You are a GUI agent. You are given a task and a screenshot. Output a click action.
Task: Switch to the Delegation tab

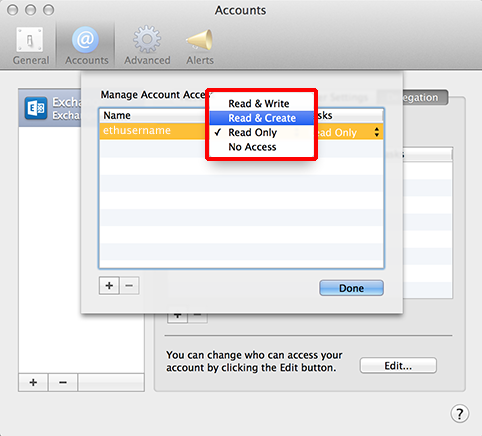[413, 97]
